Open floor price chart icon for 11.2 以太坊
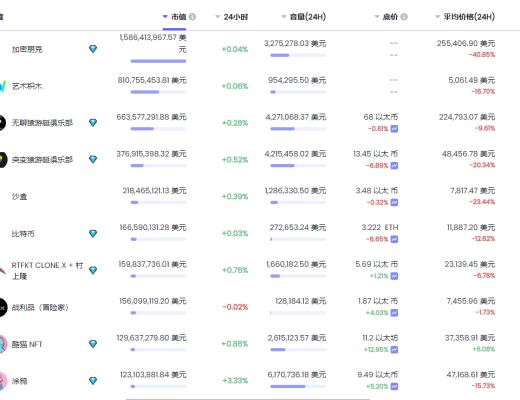The width and height of the screenshot is (520, 400). pos(394,350)
